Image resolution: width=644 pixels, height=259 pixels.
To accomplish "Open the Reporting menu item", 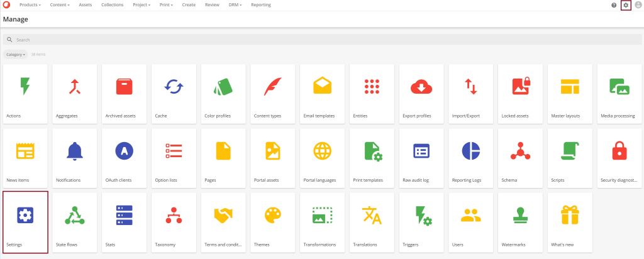I will click(x=261, y=5).
